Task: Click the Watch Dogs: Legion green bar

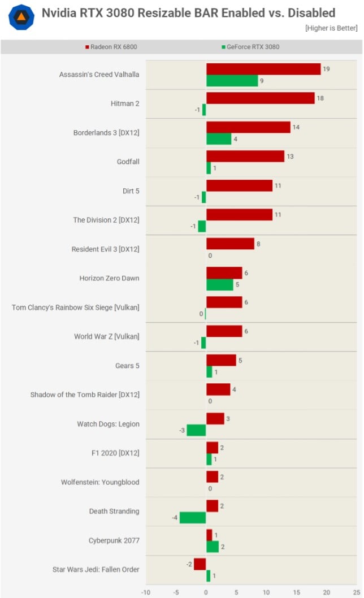Action: pos(196,430)
